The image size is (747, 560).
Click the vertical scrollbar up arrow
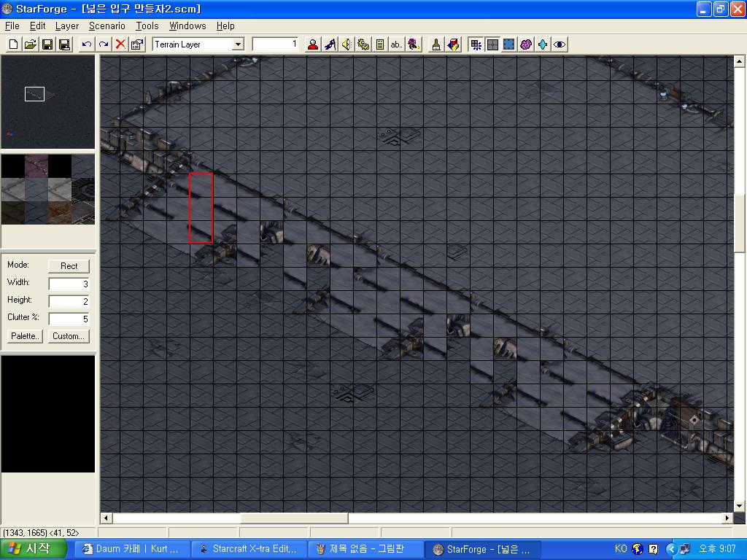pyautogui.click(x=739, y=61)
